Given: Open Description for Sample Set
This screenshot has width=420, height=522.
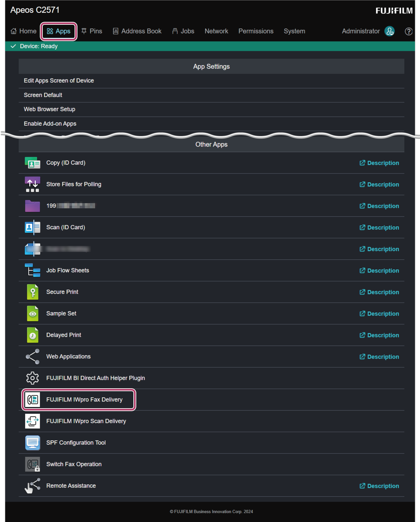Looking at the screenshot, I should (x=379, y=314).
